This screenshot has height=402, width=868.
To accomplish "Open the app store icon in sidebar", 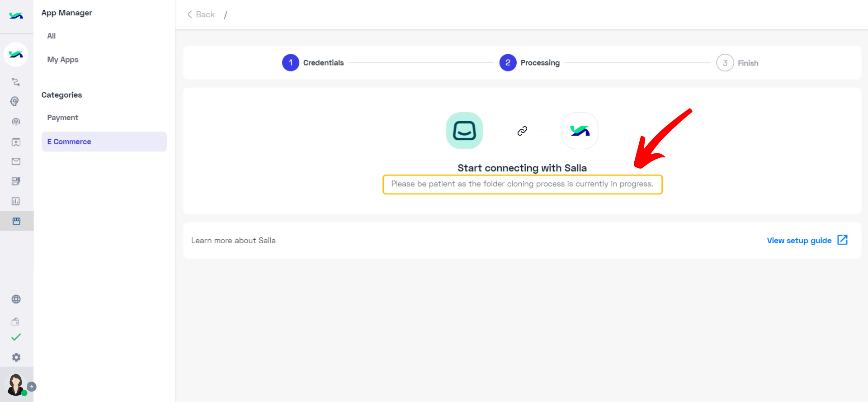I will point(17,221).
